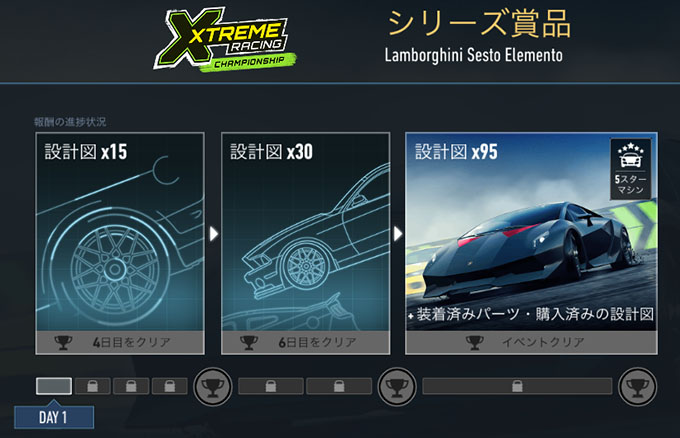The width and height of the screenshot is (680, 438).
Task: Click the trophy icon beside 4日目をクリア
Action: 63,343
